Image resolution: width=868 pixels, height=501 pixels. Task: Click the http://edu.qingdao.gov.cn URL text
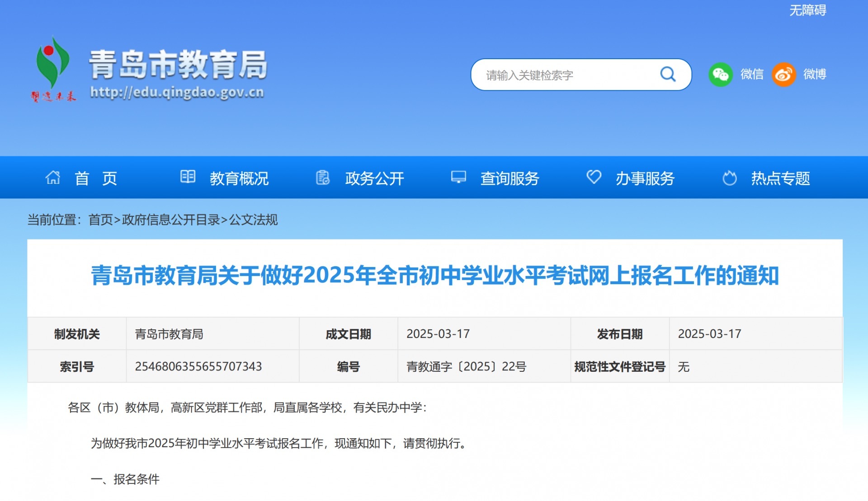[177, 92]
